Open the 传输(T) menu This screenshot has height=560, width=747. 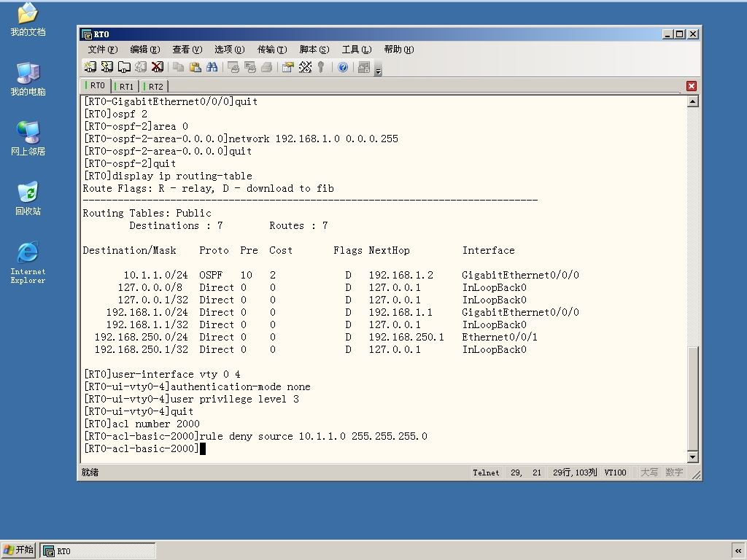(x=272, y=50)
